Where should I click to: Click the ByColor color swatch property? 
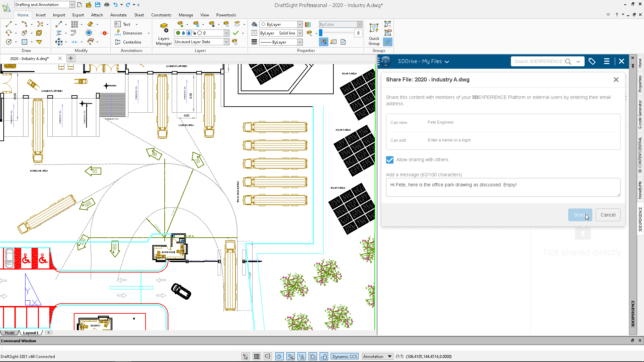[321, 33]
